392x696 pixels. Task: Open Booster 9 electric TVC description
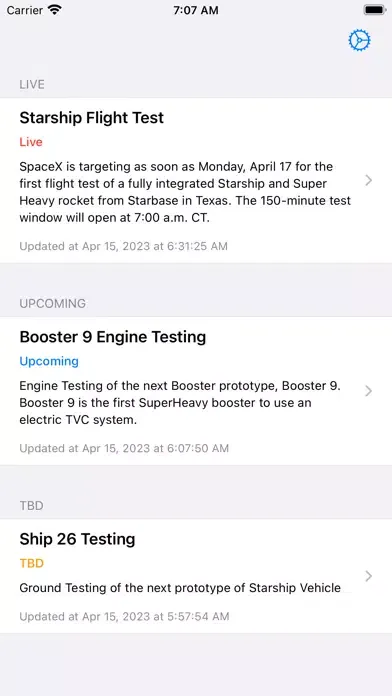[x=180, y=403]
